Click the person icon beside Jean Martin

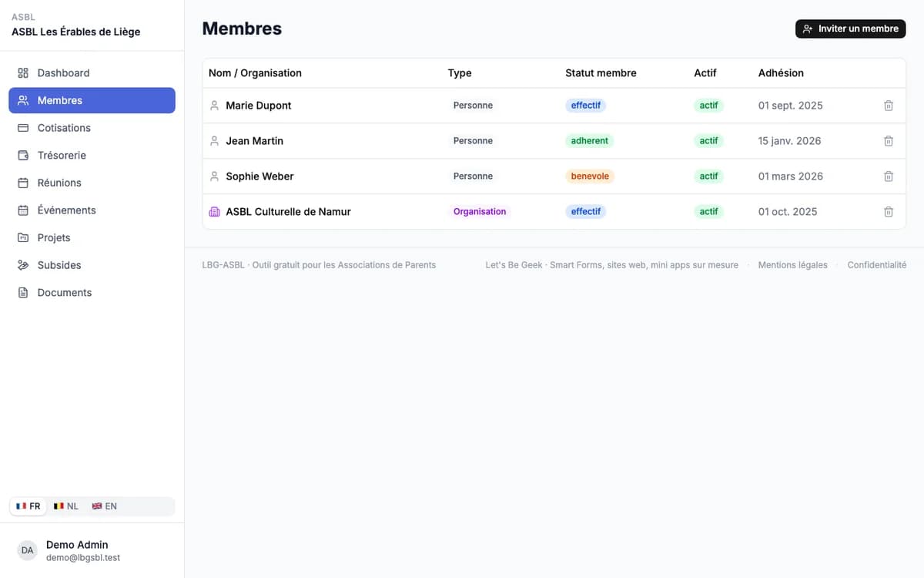215,141
